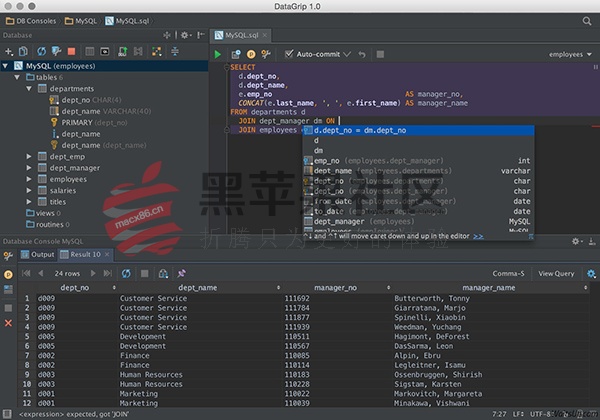Image resolution: width=600 pixels, height=420 pixels.
Task: Expand the titles table node
Action: pos(29,202)
